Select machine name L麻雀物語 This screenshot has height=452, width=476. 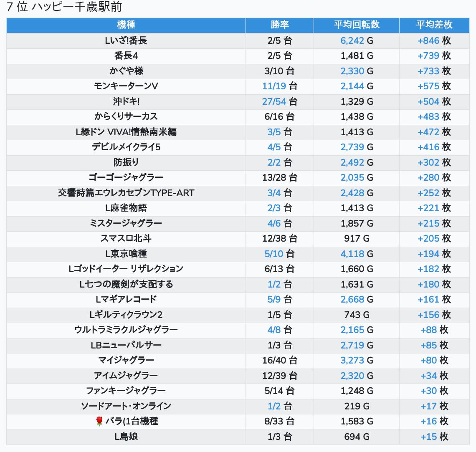pos(126,208)
